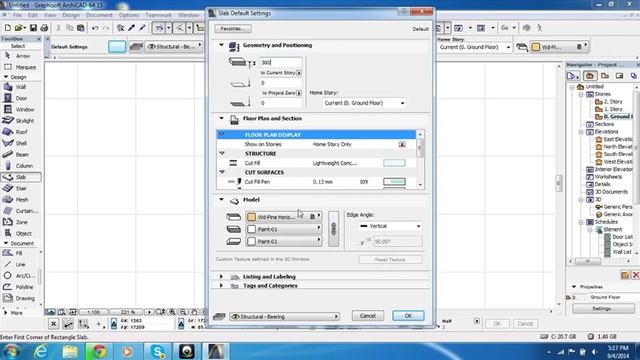The image size is (640, 360).
Task: Collapse the Floor Plan and Section panel
Action: click(x=221, y=118)
